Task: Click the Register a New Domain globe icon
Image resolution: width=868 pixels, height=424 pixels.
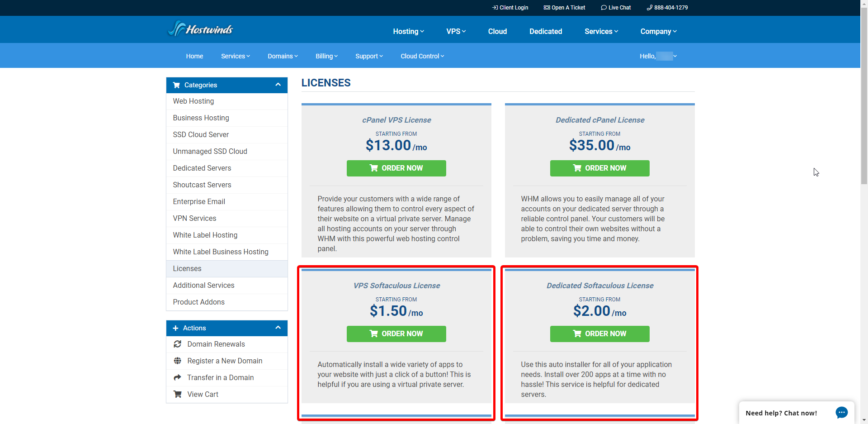Action: click(178, 361)
